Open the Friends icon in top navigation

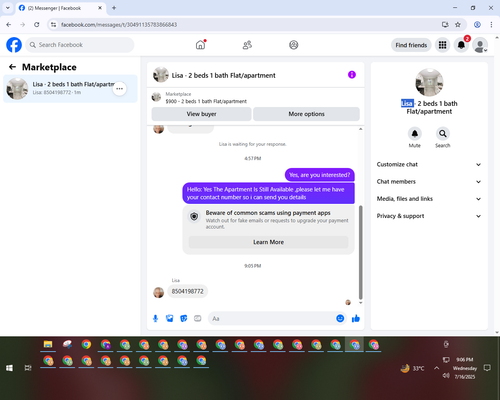pyautogui.click(x=247, y=45)
